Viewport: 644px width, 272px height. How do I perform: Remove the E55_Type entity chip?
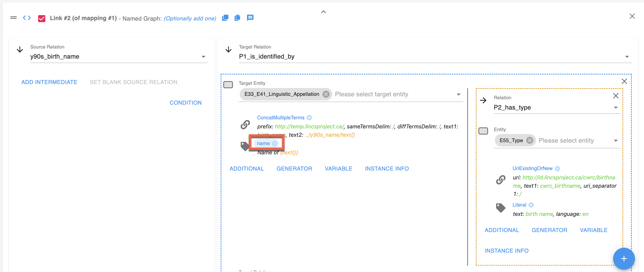tap(529, 140)
